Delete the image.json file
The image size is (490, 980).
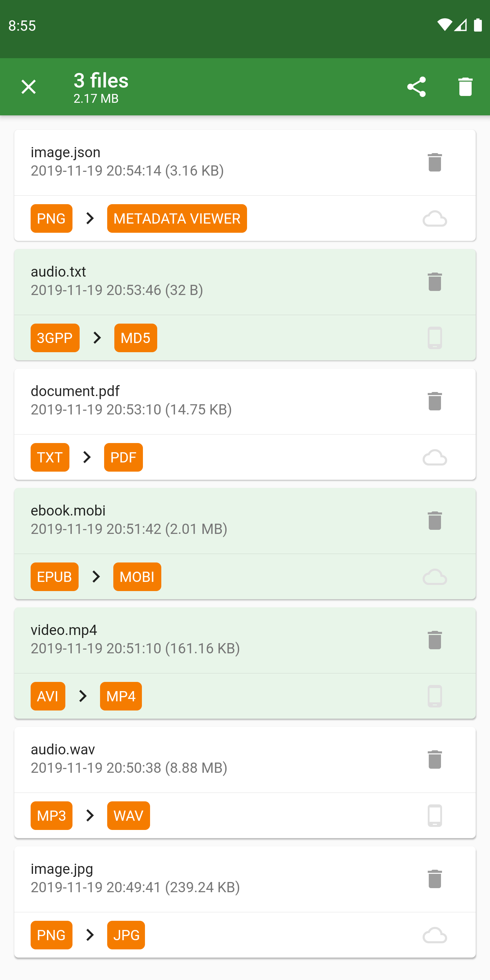(x=435, y=162)
